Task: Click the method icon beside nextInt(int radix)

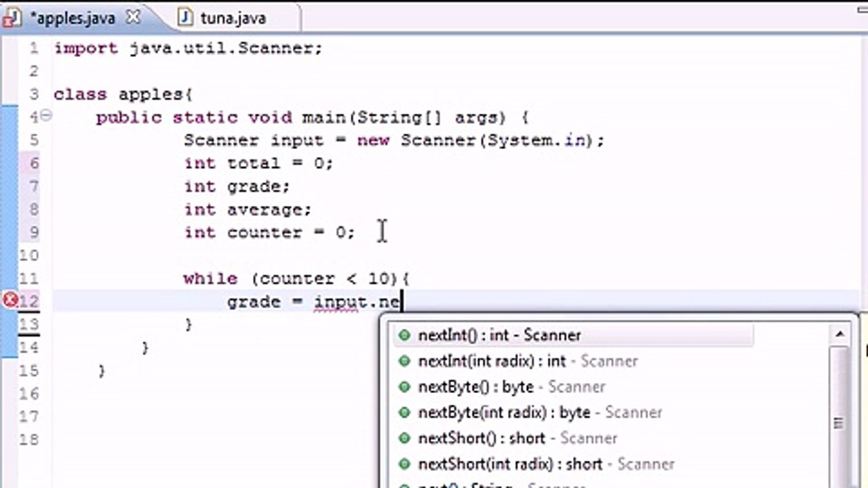Action: point(405,361)
